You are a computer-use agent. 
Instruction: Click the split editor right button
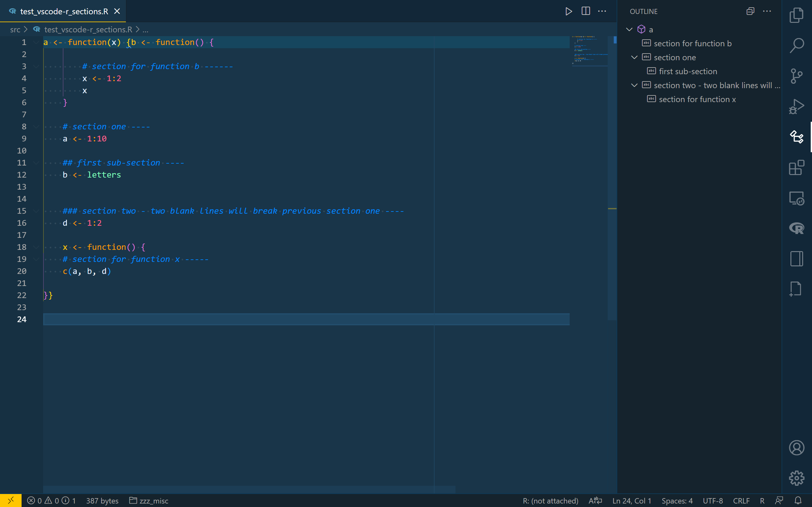pyautogui.click(x=586, y=11)
